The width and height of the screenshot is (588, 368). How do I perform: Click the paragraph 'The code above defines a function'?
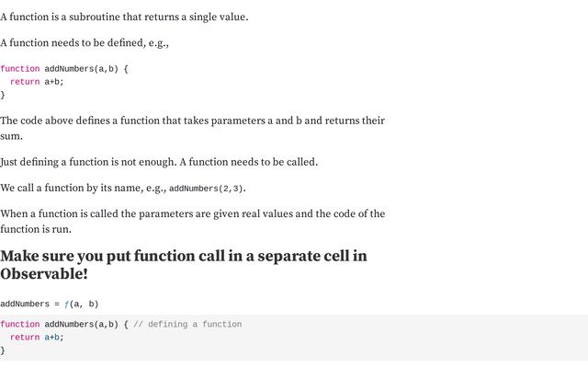192,128
